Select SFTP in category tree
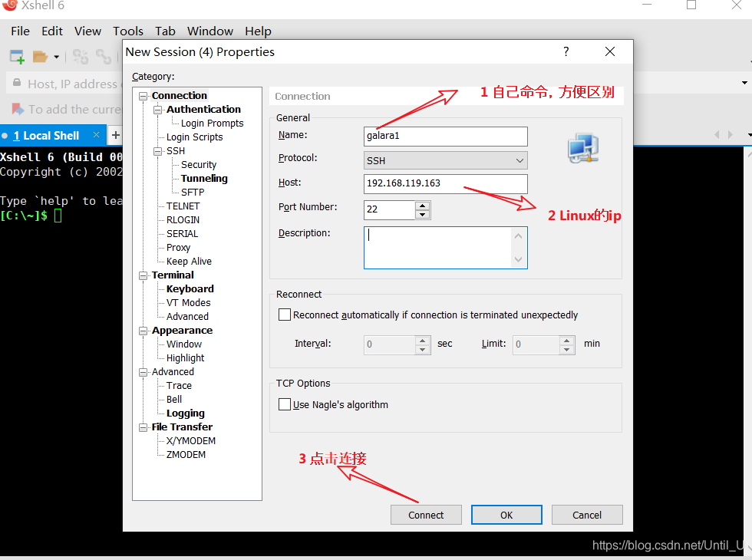The width and height of the screenshot is (752, 560). (193, 193)
